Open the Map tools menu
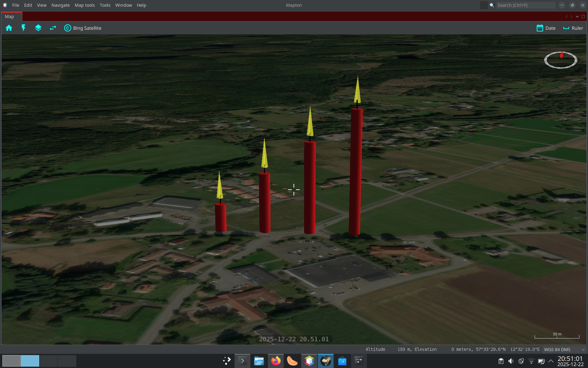The height and width of the screenshot is (368, 588). (x=85, y=5)
